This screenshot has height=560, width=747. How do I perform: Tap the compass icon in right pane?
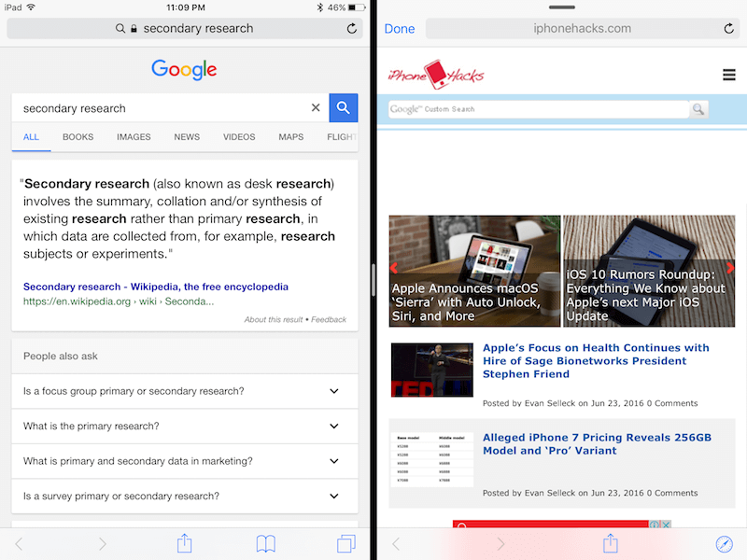click(x=724, y=543)
